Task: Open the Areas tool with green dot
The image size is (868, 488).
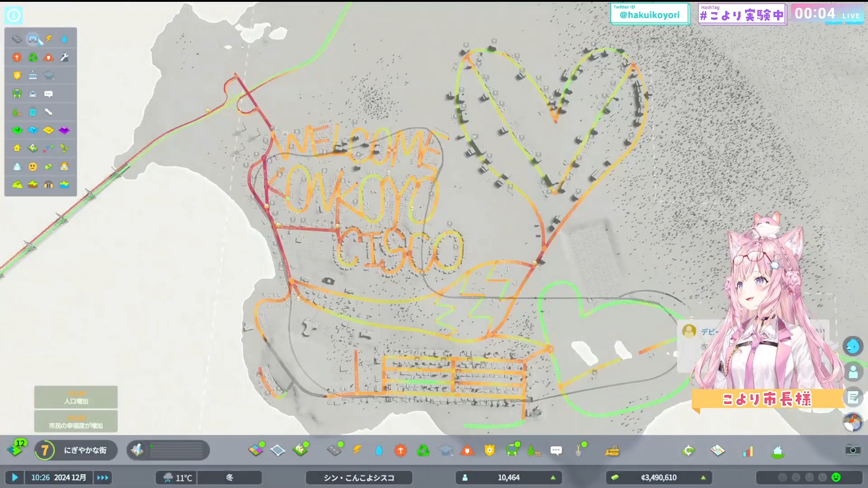Action: 301,450
